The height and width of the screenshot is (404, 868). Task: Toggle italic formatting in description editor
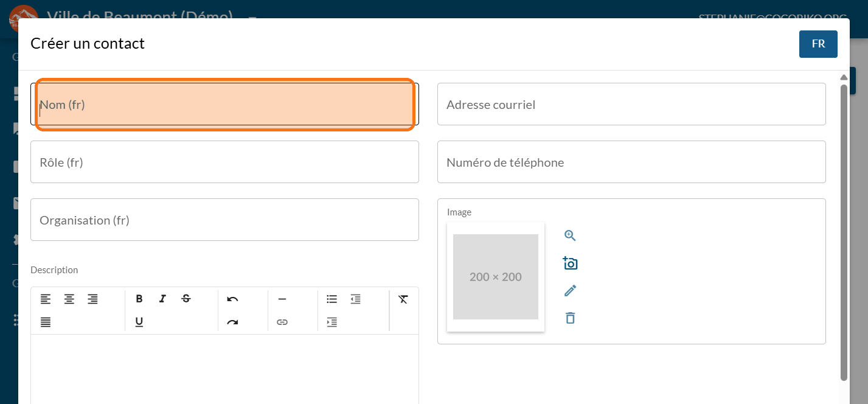tap(162, 299)
